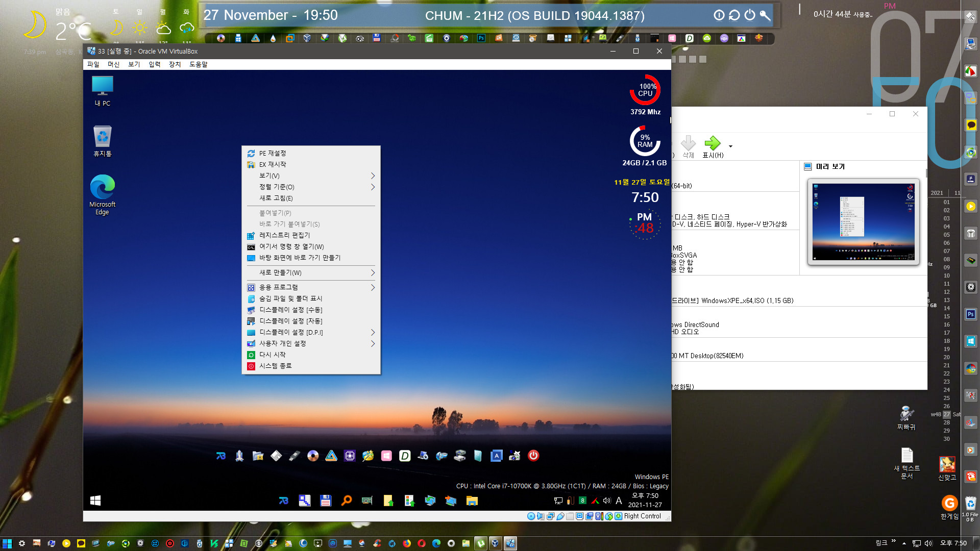Open File Explorer in VM taskbar
This screenshot has width=980, height=551.
[472, 500]
